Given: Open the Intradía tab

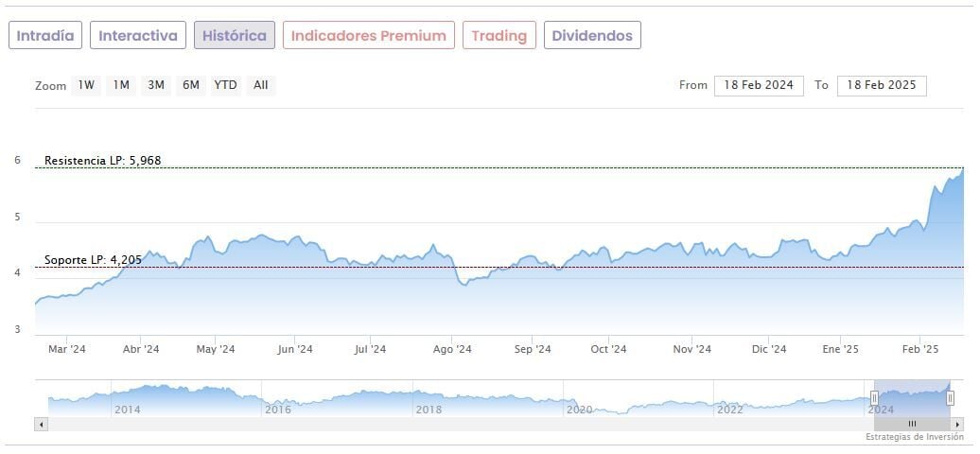Looking at the screenshot, I should pos(45,36).
